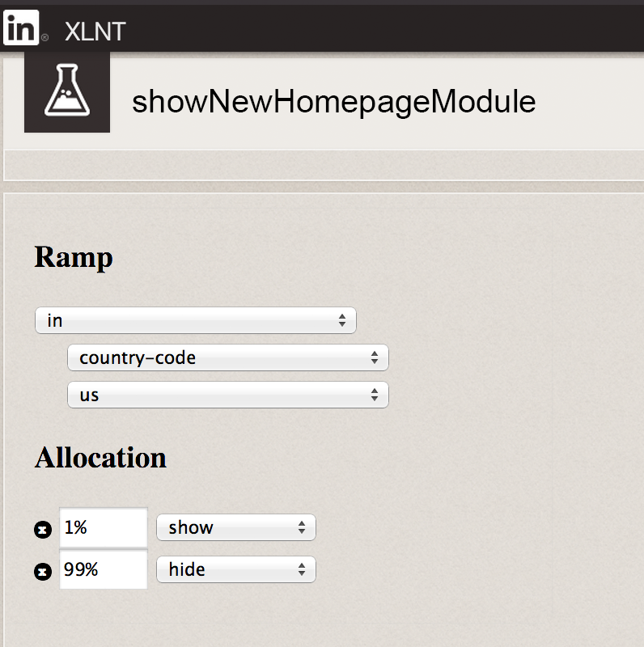Click the 1% allocation input field
Viewport: 644px width, 647px height.
click(x=104, y=528)
